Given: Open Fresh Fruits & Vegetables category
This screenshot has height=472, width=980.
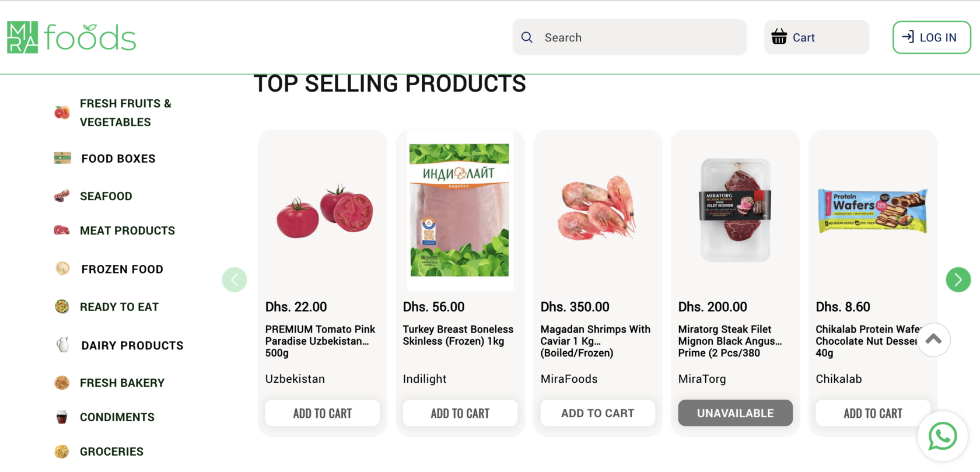Looking at the screenshot, I should [x=125, y=113].
